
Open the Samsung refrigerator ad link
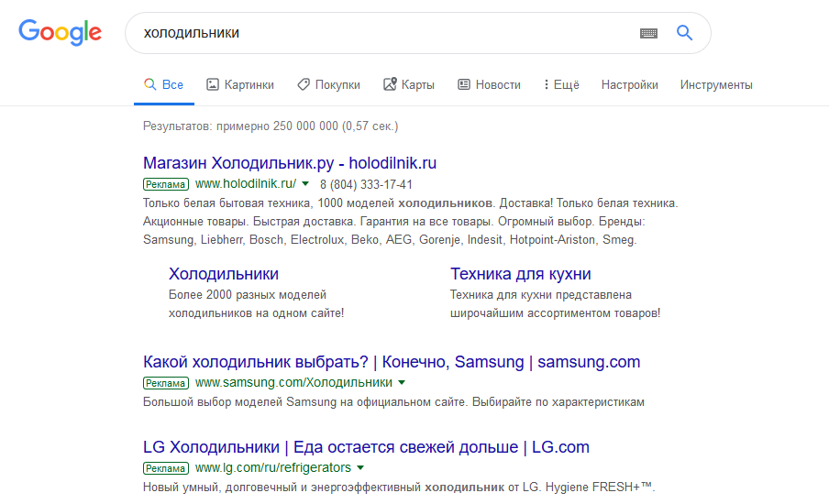click(392, 362)
